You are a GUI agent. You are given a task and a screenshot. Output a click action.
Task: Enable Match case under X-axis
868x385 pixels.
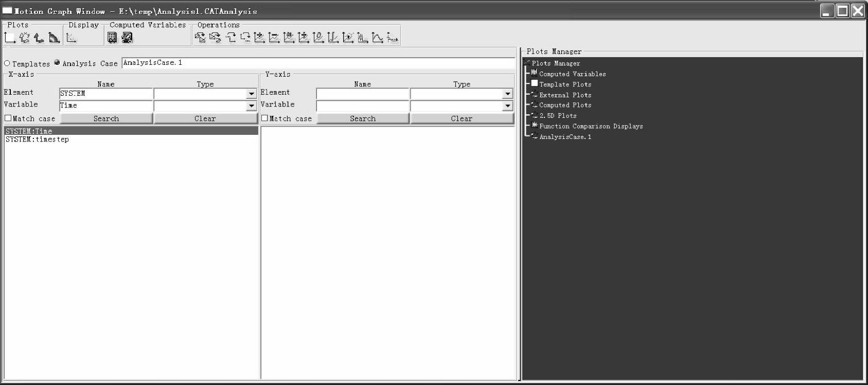click(x=8, y=118)
